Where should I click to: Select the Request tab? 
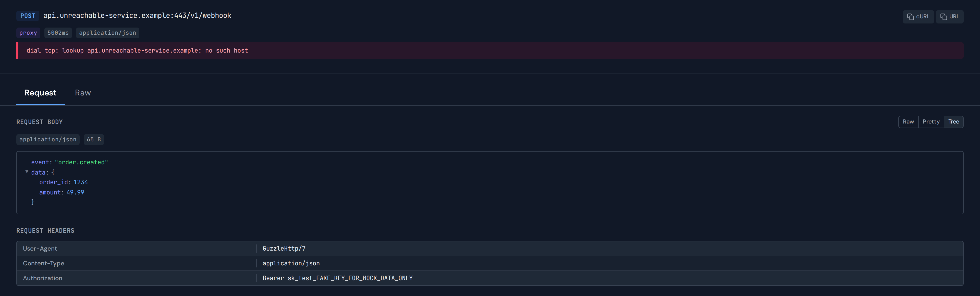(x=40, y=93)
